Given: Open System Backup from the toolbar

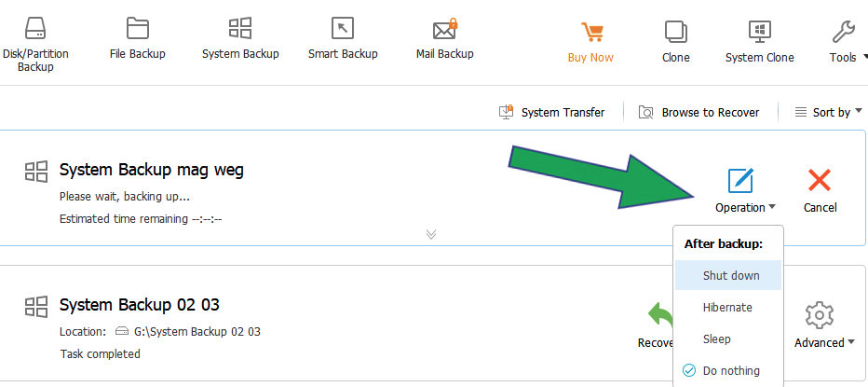Looking at the screenshot, I should (x=240, y=37).
